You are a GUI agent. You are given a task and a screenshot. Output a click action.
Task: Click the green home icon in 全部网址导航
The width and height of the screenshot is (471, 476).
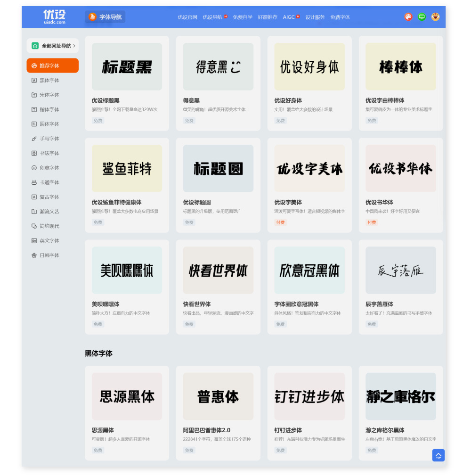[35, 46]
